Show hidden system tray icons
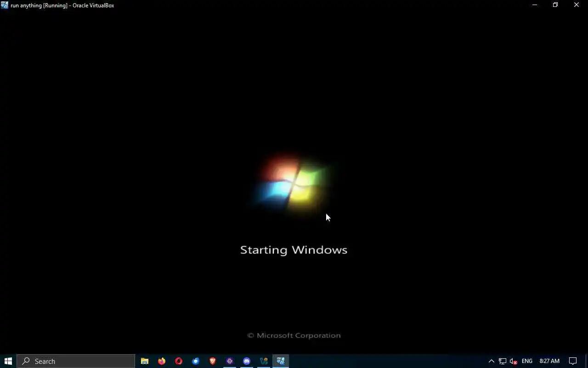This screenshot has height=368, width=588. pyautogui.click(x=491, y=361)
